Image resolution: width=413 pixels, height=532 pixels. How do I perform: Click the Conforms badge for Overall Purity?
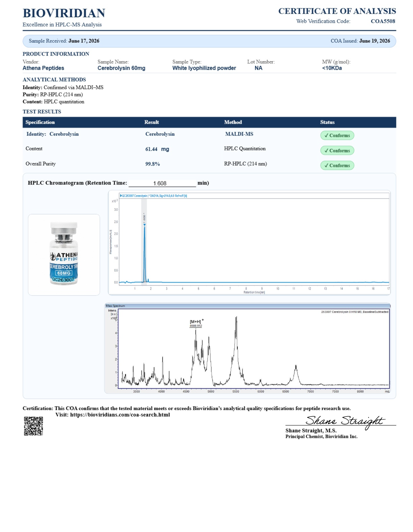click(337, 165)
